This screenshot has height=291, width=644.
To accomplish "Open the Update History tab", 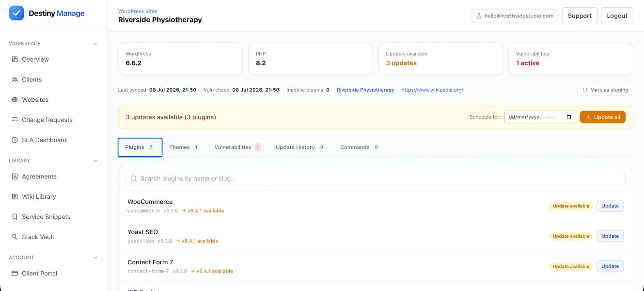I will (x=300, y=147).
